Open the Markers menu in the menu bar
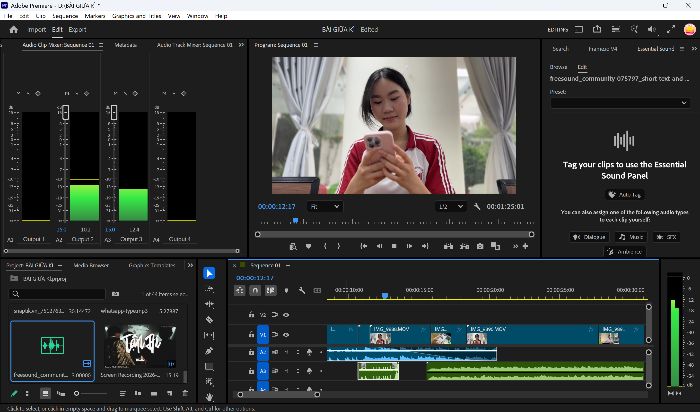Image resolution: width=700 pixels, height=412 pixels. pos(95,16)
